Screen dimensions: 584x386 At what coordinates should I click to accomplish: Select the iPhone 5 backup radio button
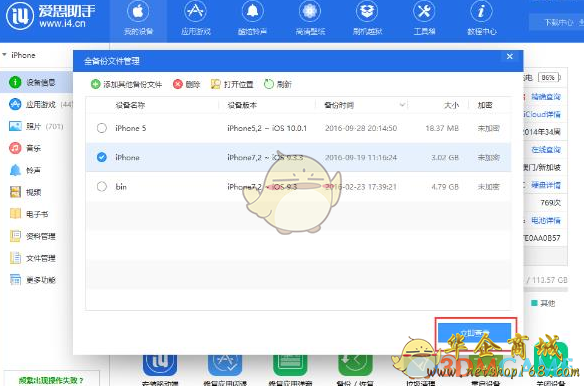pyautogui.click(x=102, y=128)
